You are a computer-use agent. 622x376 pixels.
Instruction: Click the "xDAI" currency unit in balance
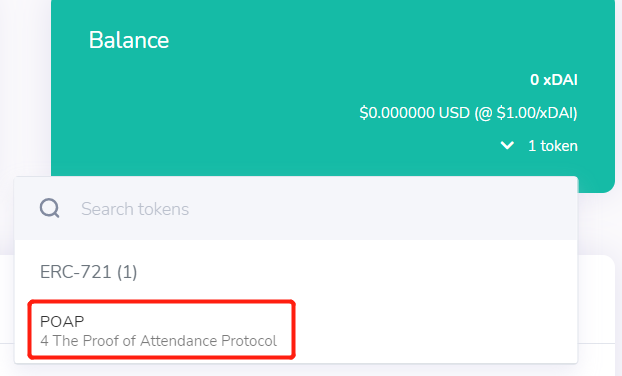tap(561, 80)
